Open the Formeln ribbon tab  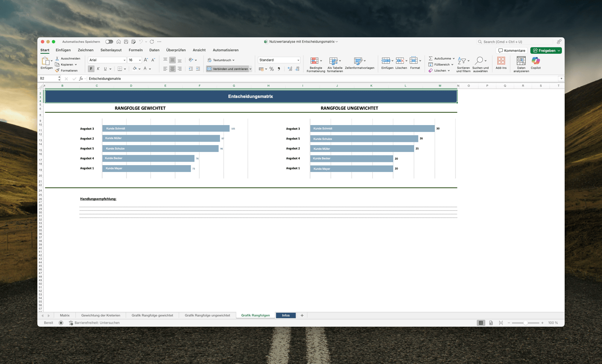(x=136, y=50)
